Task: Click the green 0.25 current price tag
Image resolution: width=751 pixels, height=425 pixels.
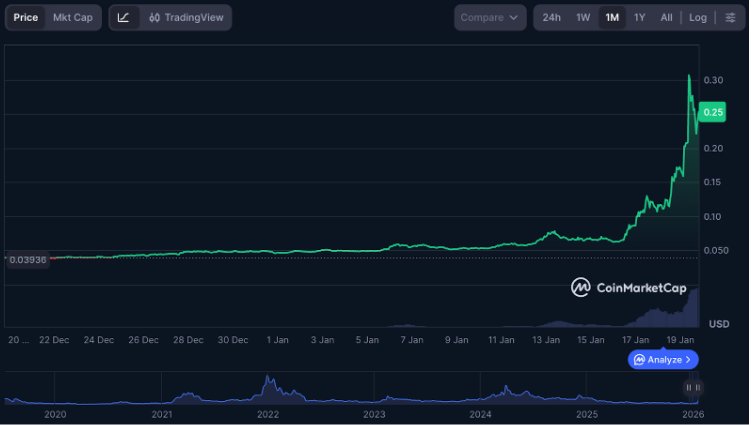Action: click(713, 113)
